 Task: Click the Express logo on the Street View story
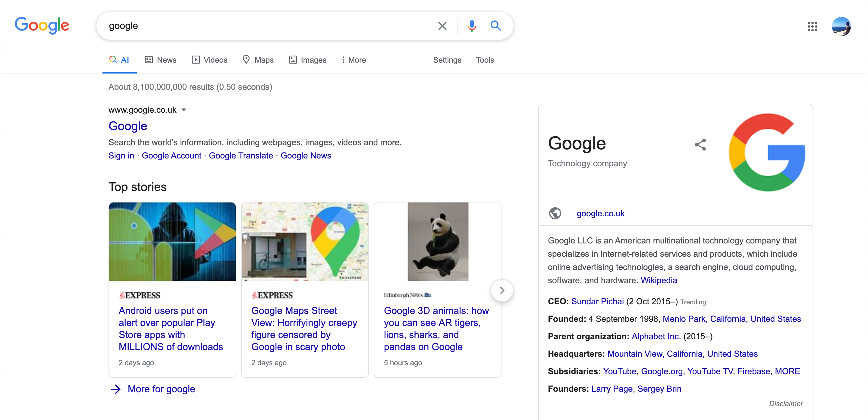pos(272,295)
